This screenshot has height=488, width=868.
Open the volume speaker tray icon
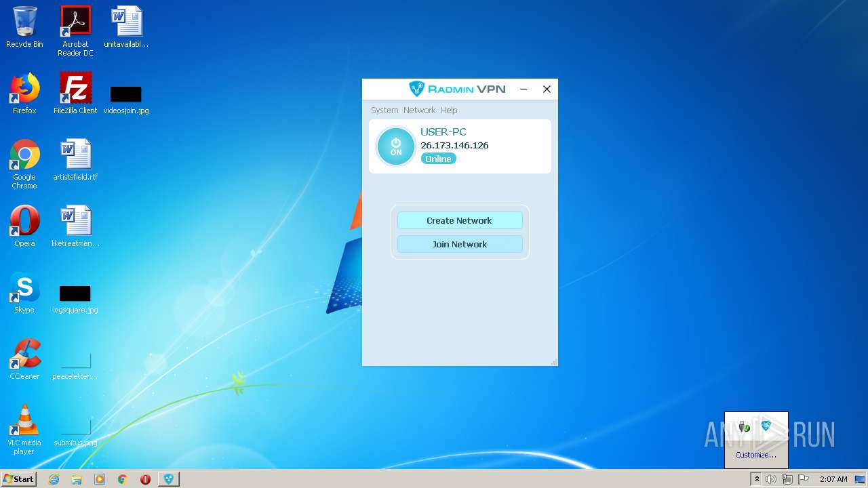click(771, 479)
